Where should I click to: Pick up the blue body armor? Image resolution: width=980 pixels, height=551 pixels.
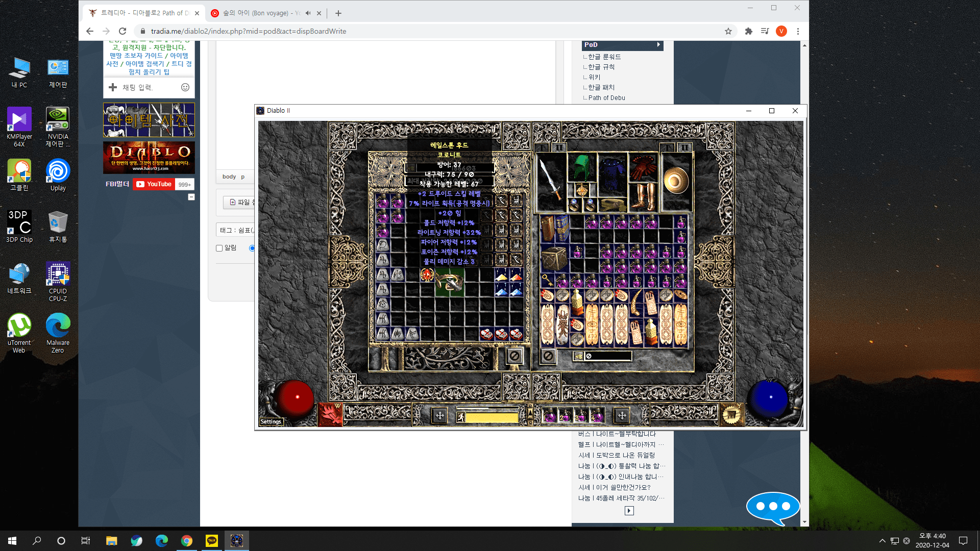612,175
